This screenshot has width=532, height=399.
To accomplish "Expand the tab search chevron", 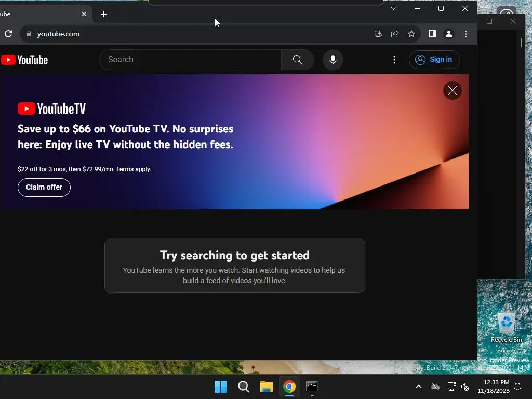I will pos(393,8).
